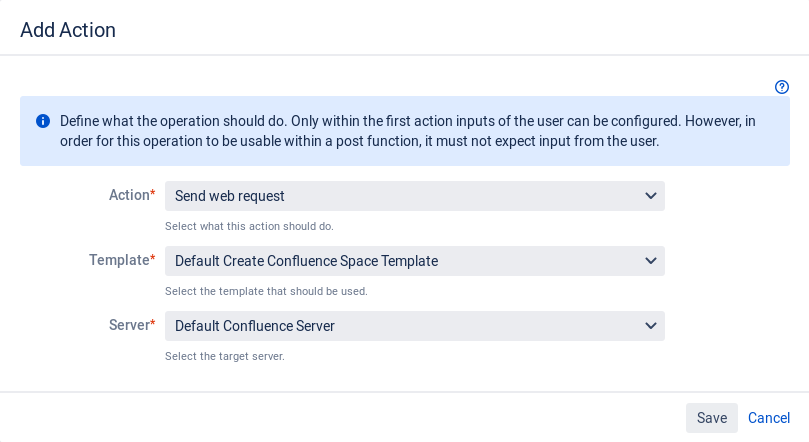Screen dimensions: 809x442
Task: Click the Action field label
Action: (129, 195)
